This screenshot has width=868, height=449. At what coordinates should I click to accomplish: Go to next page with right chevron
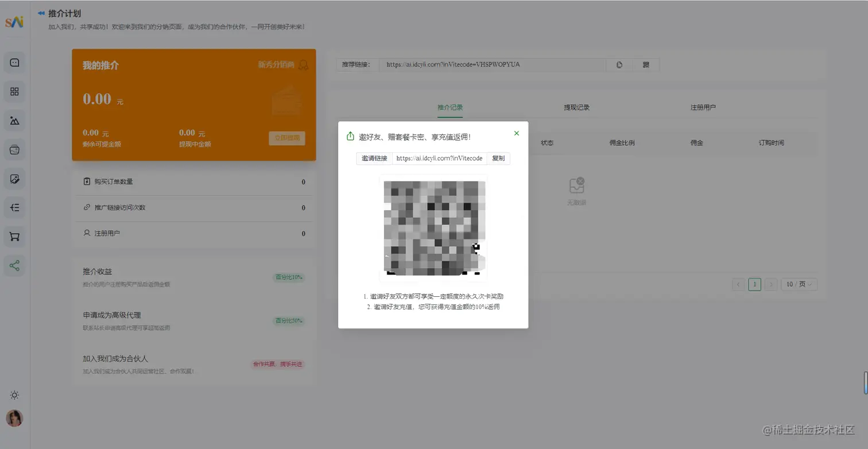pos(770,284)
